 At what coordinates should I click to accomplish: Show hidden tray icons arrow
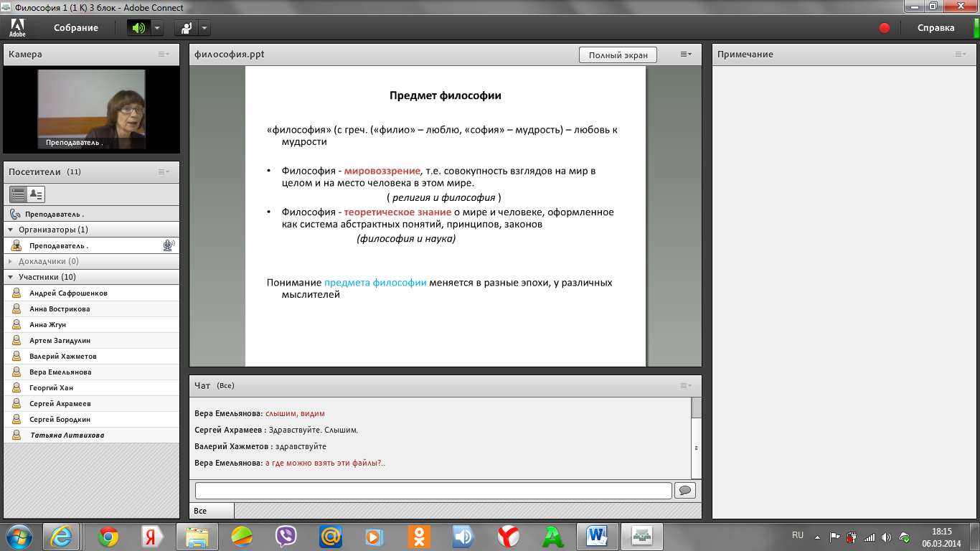click(x=819, y=537)
